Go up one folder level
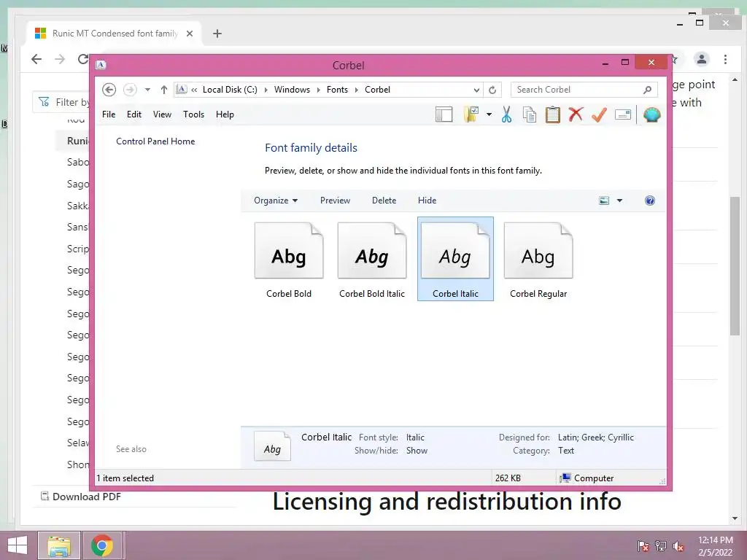Image resolution: width=747 pixels, height=560 pixels. [x=164, y=90]
